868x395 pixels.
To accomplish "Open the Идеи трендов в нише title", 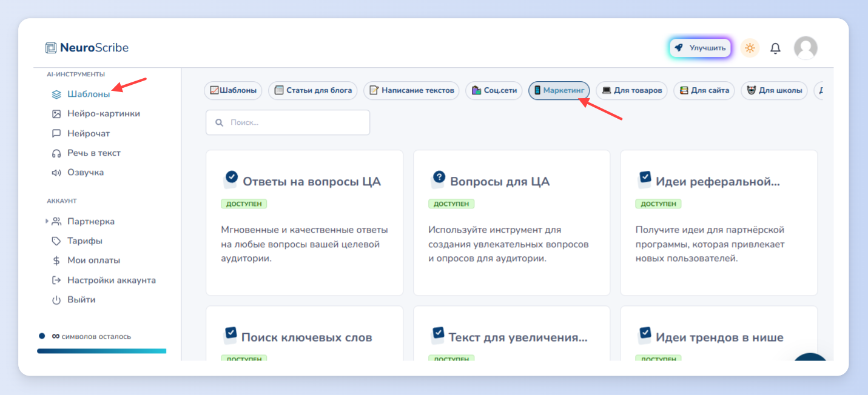I will 719,337.
